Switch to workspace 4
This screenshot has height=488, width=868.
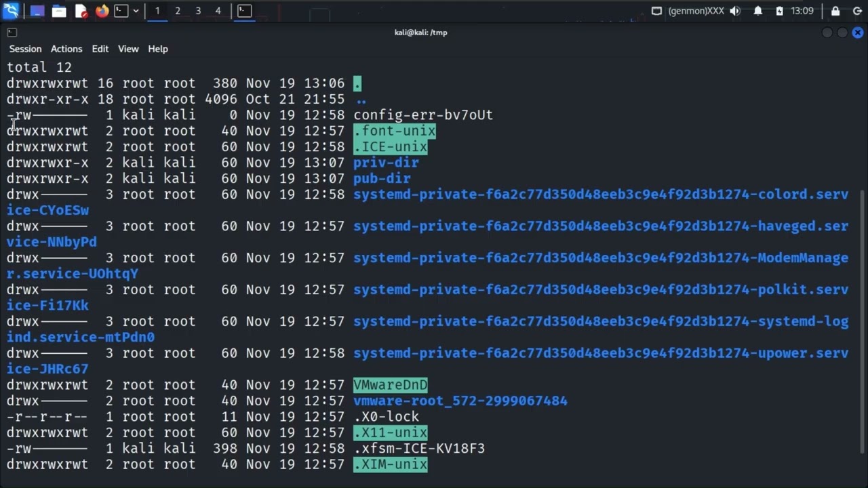point(218,11)
